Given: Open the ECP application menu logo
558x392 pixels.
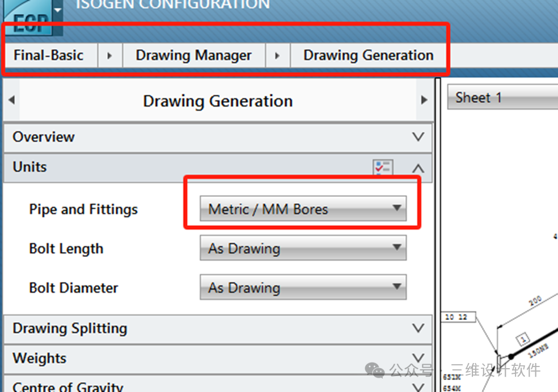Looking at the screenshot, I should [28, 18].
